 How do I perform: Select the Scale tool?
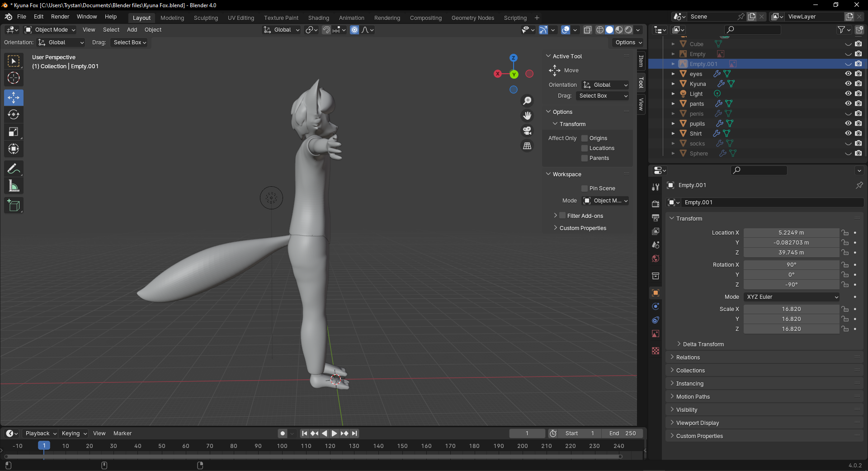14,132
